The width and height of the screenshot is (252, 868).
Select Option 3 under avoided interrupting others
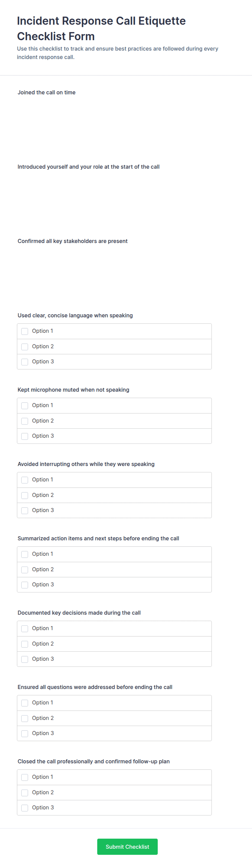click(x=25, y=510)
